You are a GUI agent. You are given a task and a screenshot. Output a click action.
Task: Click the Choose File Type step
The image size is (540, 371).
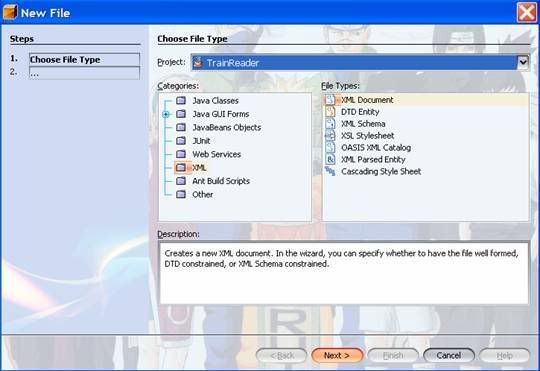[84, 60]
